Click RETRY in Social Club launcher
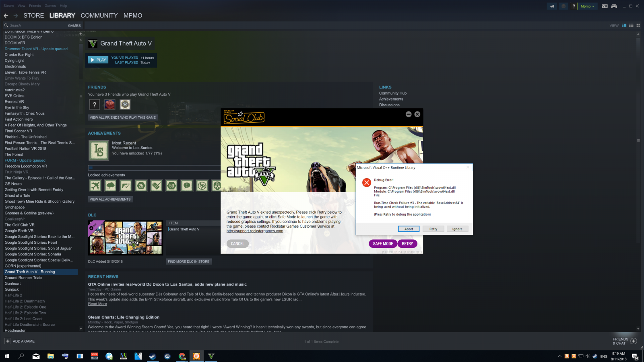Image resolution: width=644 pixels, height=362 pixels. [x=407, y=244]
